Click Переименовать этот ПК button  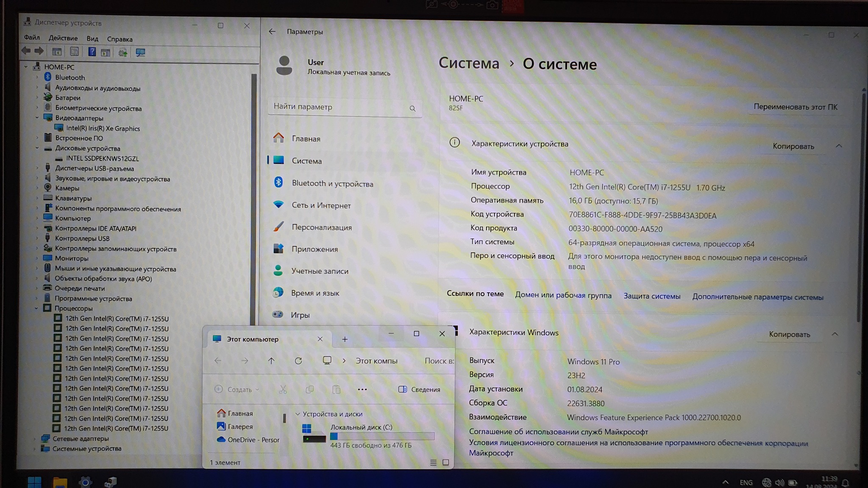[795, 107]
